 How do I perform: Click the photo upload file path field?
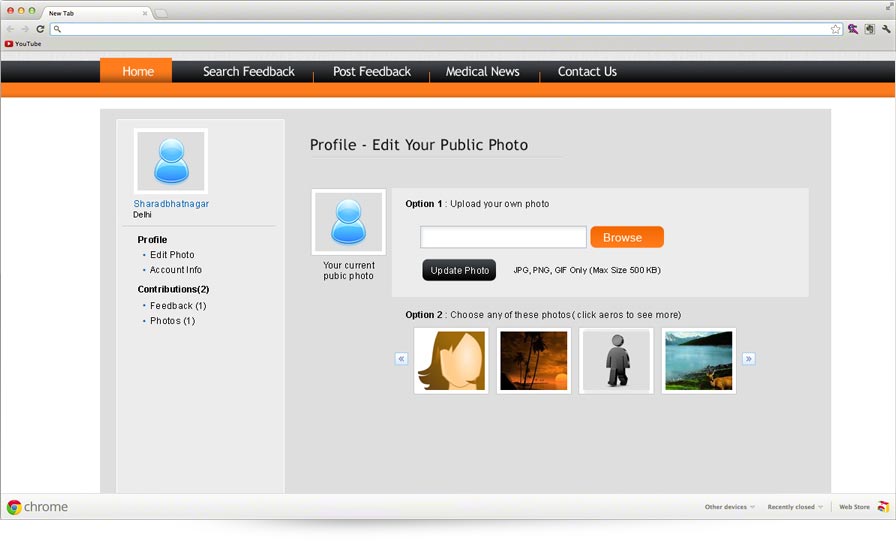pos(503,237)
